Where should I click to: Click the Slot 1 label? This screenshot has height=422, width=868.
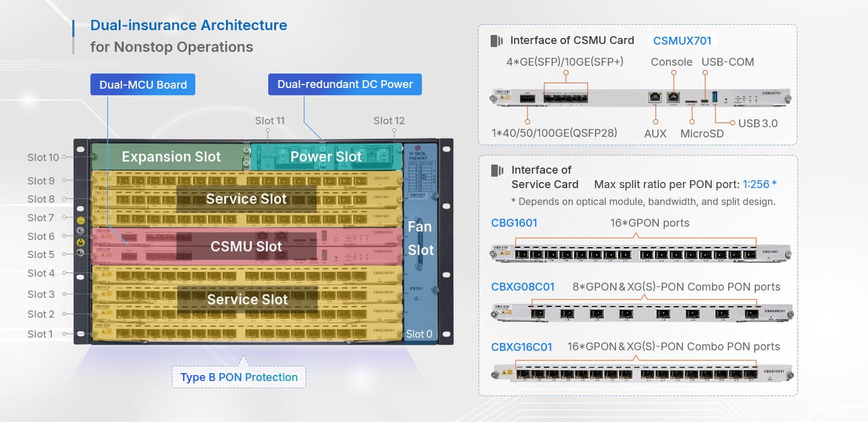pos(40,334)
